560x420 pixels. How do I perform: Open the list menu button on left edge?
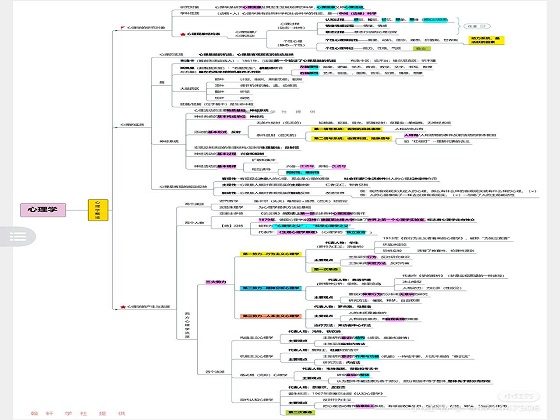coord(18,236)
